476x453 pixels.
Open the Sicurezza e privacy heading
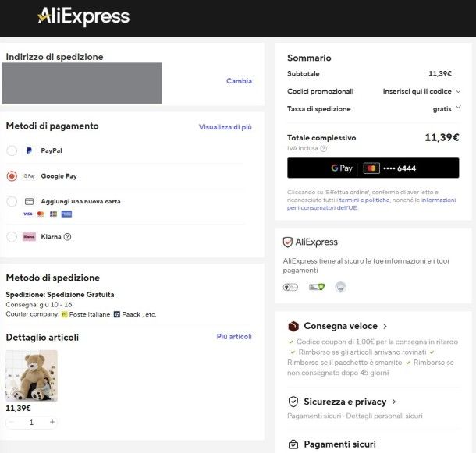[x=345, y=402]
